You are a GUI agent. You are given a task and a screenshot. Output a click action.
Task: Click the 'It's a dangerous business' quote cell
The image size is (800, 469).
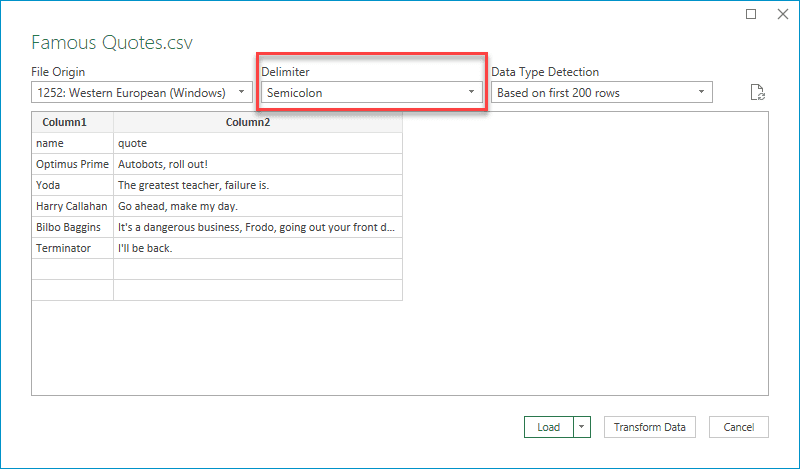coord(258,227)
